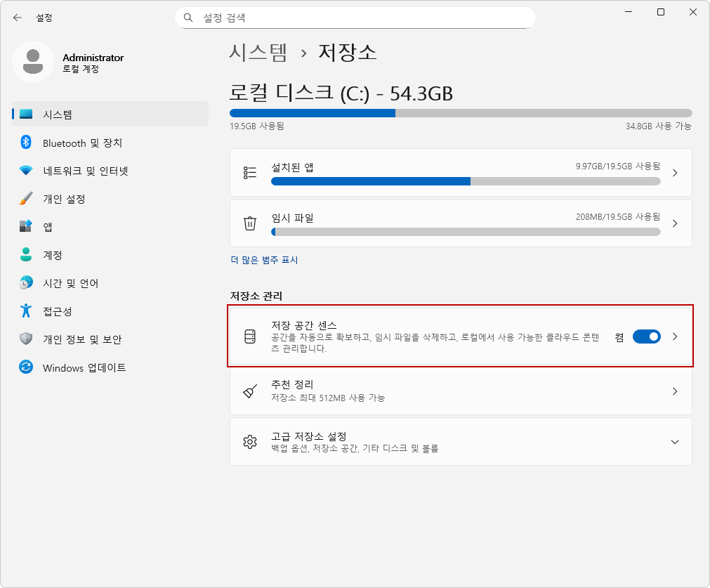Open Bluetooth 및 장치 settings

pos(110,143)
